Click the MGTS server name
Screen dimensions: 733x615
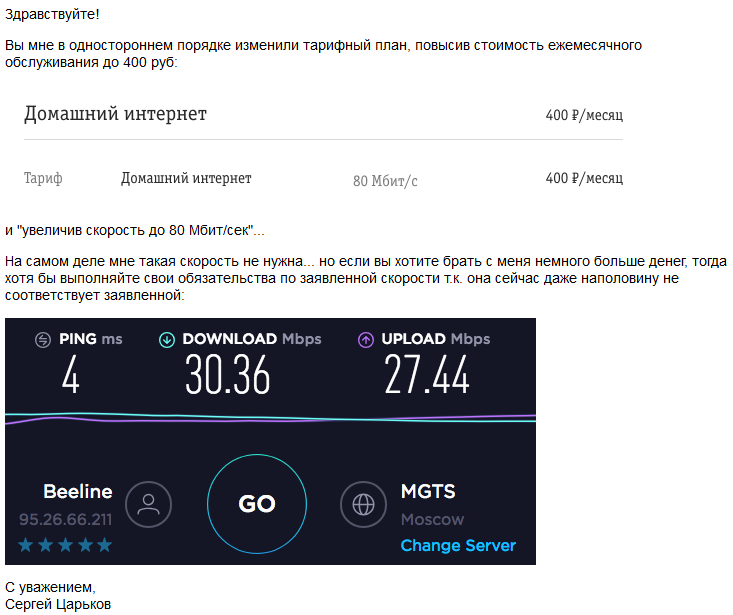pyautogui.click(x=428, y=491)
